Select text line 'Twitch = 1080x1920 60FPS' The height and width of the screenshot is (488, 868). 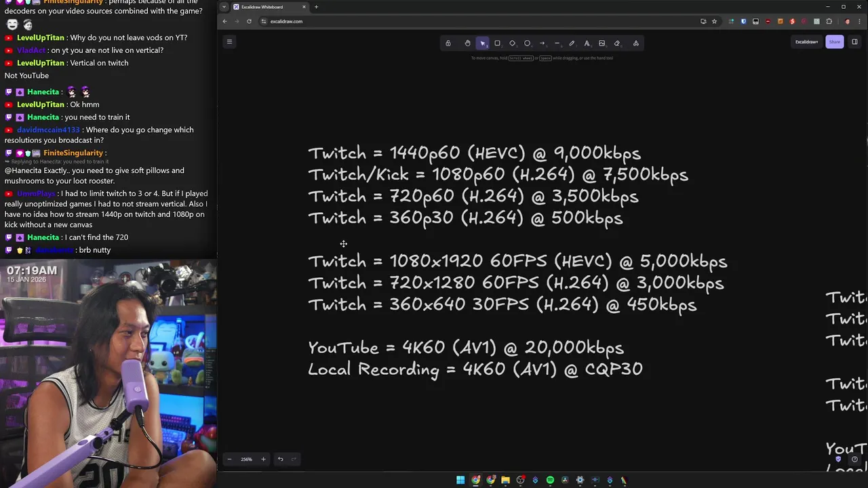pyautogui.click(x=517, y=261)
